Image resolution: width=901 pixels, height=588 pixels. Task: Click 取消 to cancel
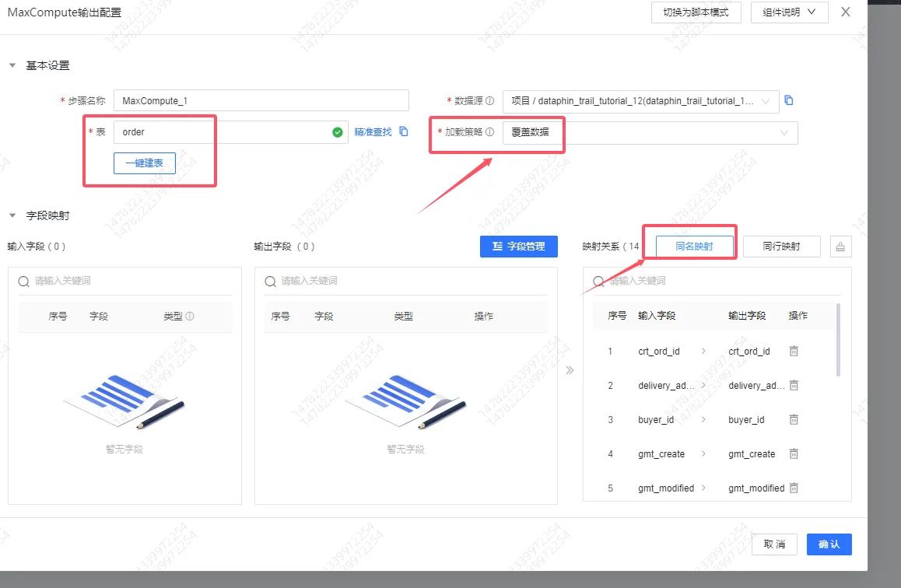pos(774,544)
